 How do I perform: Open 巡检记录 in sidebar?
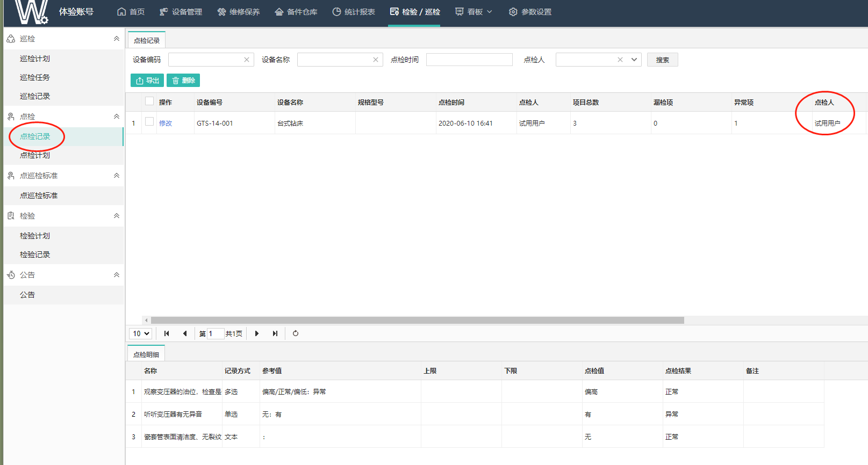(35, 96)
